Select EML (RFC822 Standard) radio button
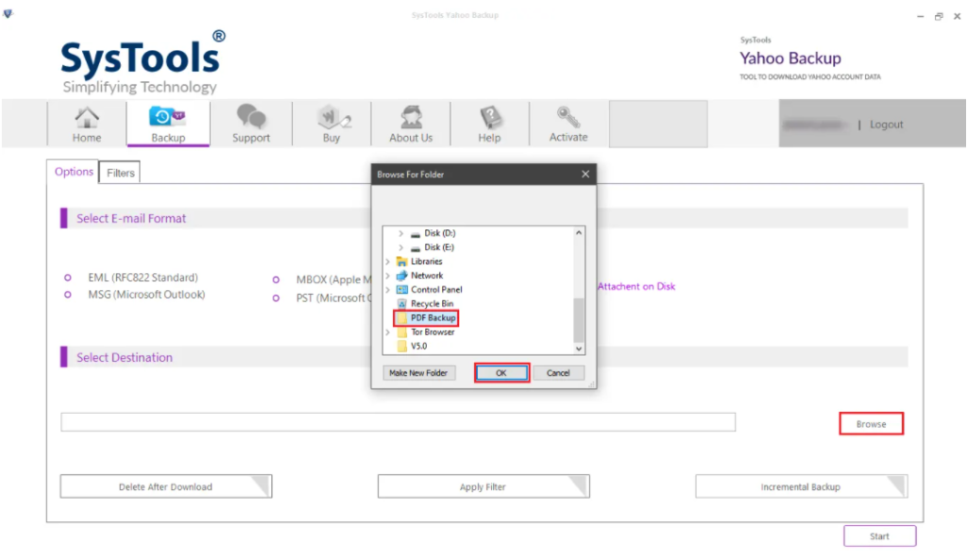 coord(68,279)
